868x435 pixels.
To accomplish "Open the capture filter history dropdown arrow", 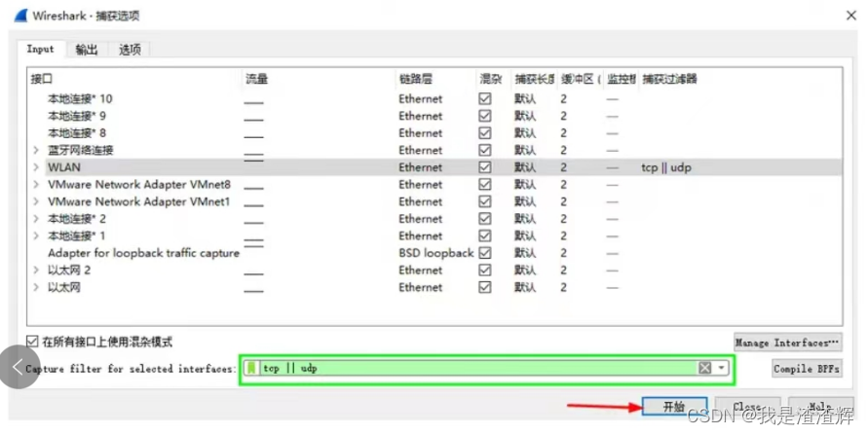I will pyautogui.click(x=721, y=368).
